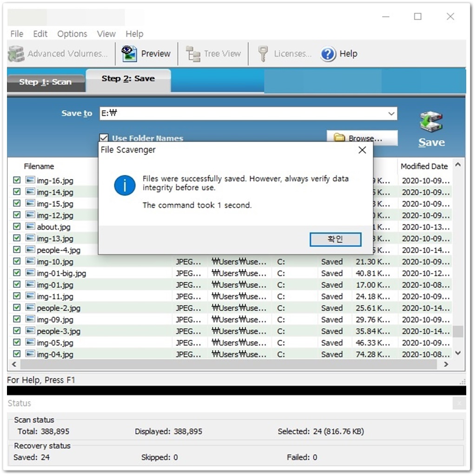This screenshot has height=476, width=476.
Task: Click the Browse folder button
Action: [x=362, y=138]
